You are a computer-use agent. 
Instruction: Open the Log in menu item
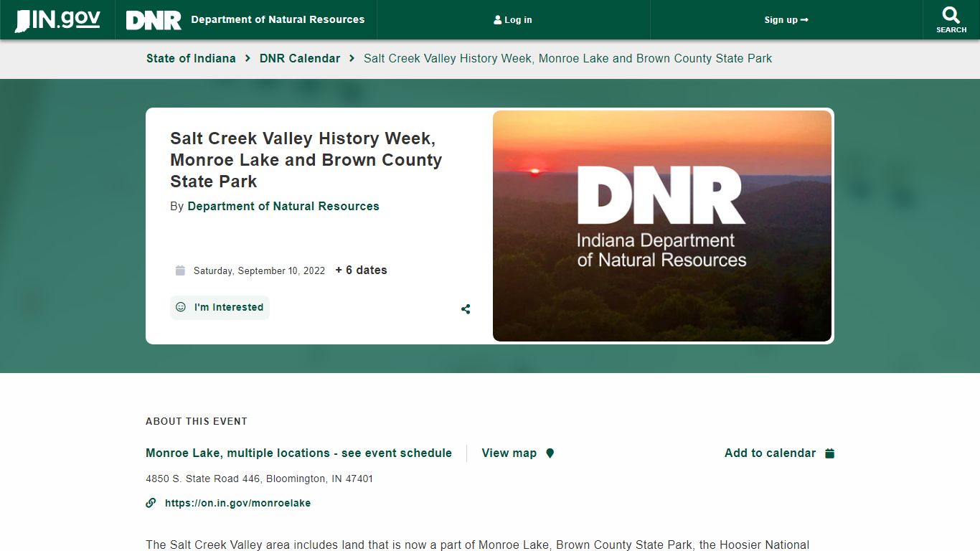click(x=513, y=20)
